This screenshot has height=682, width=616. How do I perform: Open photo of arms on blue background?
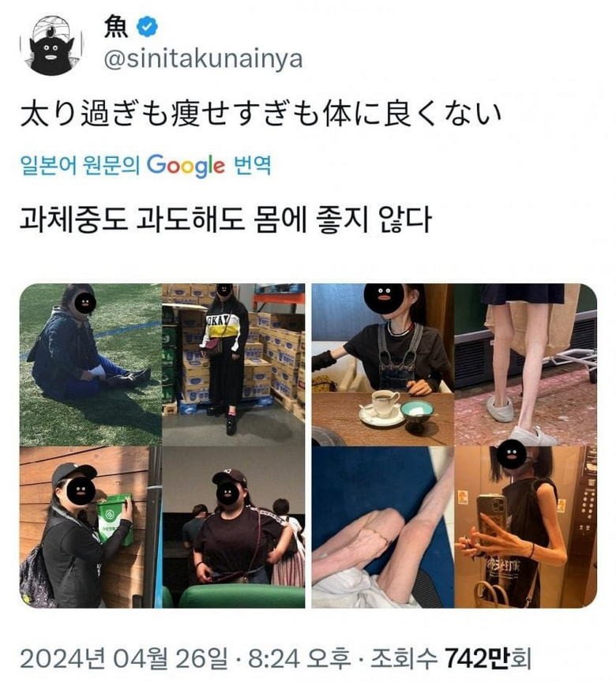383,527
